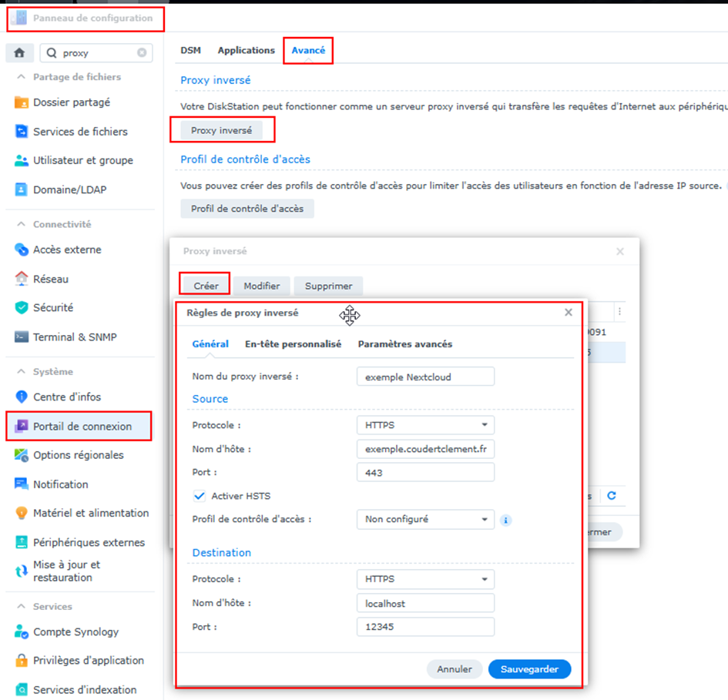728x700 pixels.
Task: Click the home icon in sidebar
Action: [x=19, y=53]
